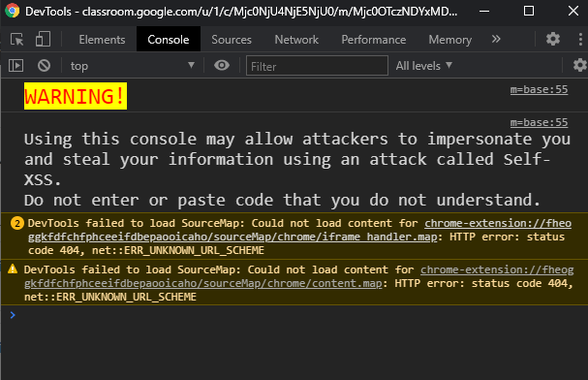The width and height of the screenshot is (588, 380).
Task: Click the 'Do not enter or paste code' line
Action: [x=282, y=200]
